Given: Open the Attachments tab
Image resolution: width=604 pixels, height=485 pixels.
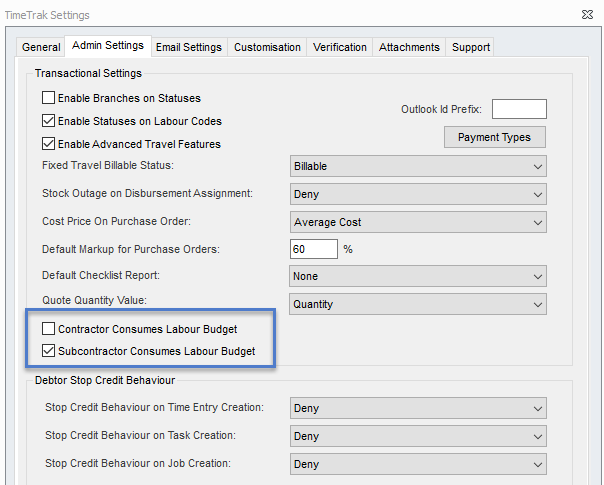Looking at the screenshot, I should (409, 47).
